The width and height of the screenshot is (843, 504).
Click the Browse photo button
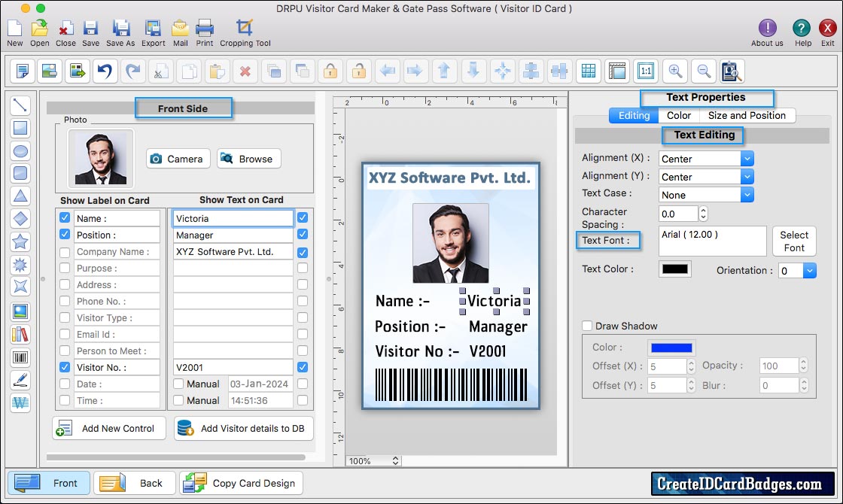click(249, 159)
